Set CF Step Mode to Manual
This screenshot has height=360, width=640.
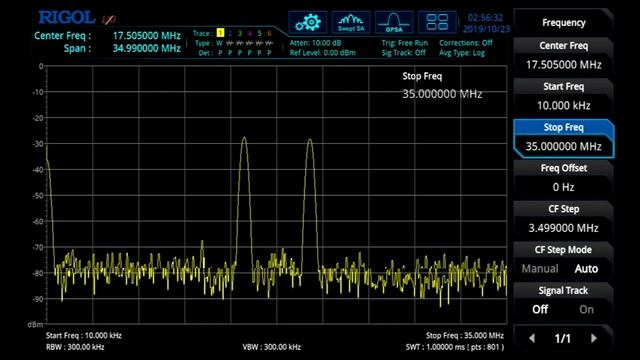coord(540,269)
